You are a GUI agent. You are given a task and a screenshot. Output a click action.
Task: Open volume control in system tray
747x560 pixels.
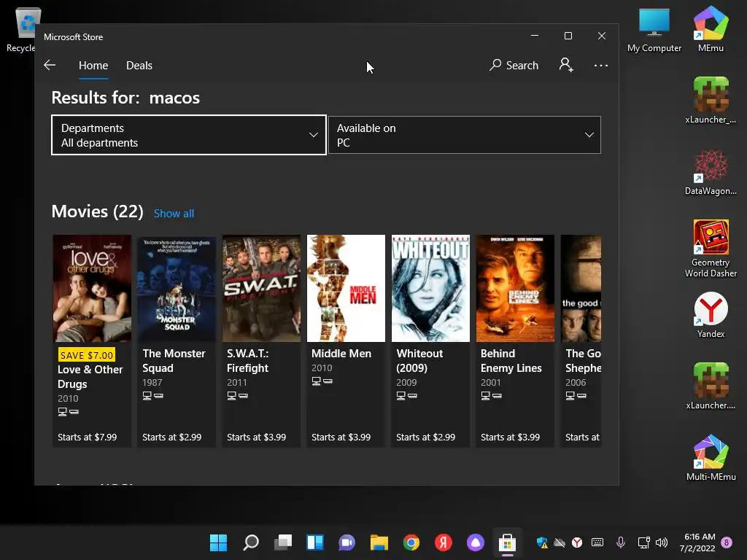(x=662, y=542)
